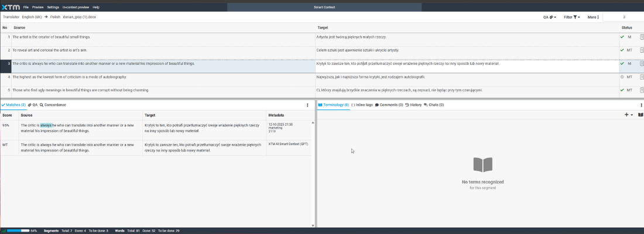Click the 64% progress bar in the status bar

18,230
